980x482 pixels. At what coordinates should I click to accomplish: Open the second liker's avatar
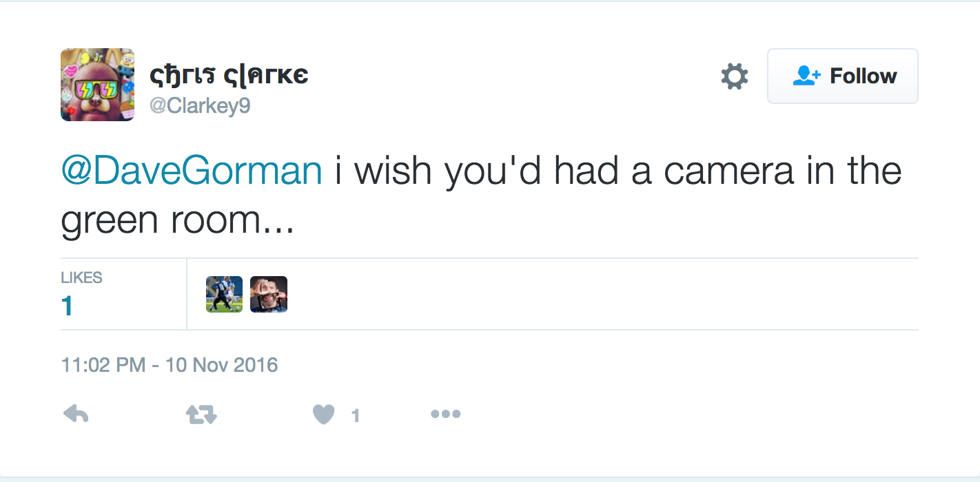coord(268,294)
